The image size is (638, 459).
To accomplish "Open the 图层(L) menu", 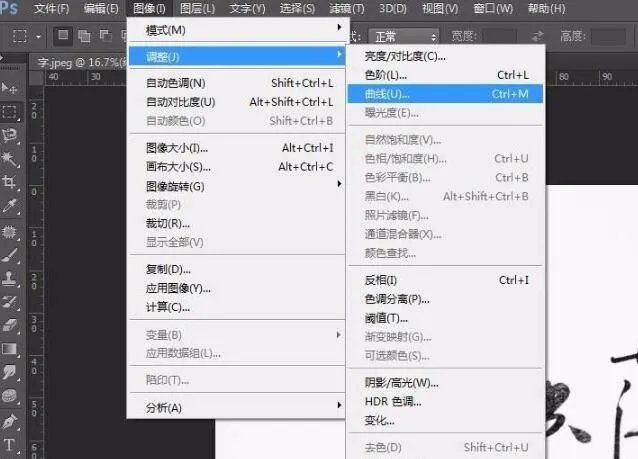I will coord(197,9).
